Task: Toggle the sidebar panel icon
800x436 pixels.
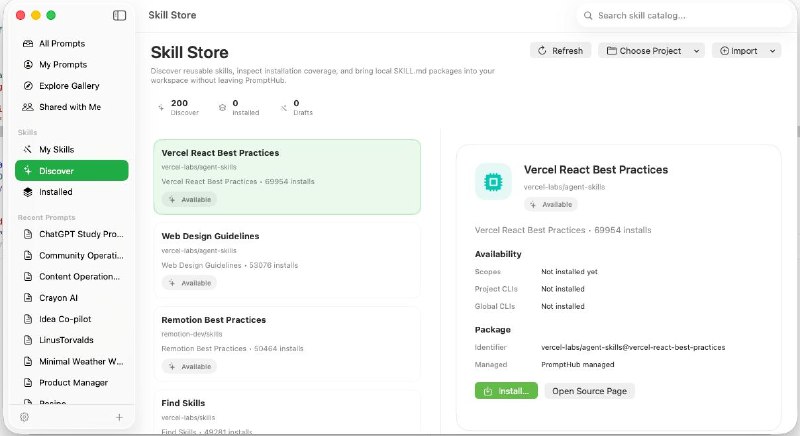Action: tap(119, 15)
